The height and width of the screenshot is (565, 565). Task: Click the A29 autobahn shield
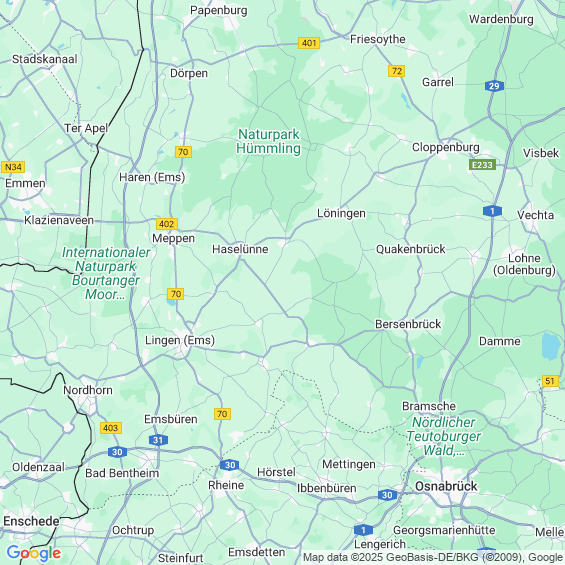coord(494,86)
